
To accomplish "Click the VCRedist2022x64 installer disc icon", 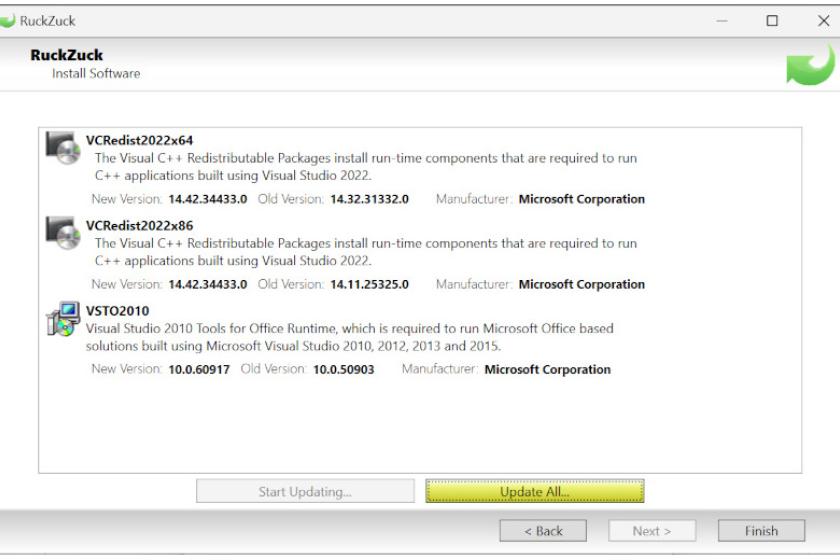I will pyautogui.click(x=63, y=148).
